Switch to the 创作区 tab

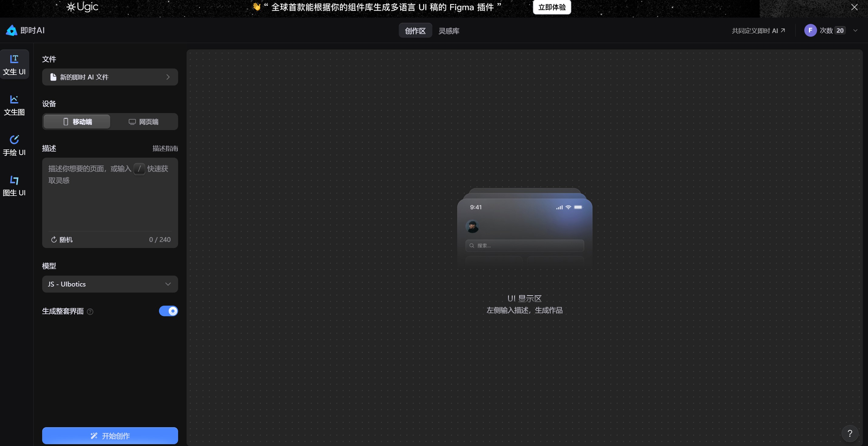click(415, 31)
